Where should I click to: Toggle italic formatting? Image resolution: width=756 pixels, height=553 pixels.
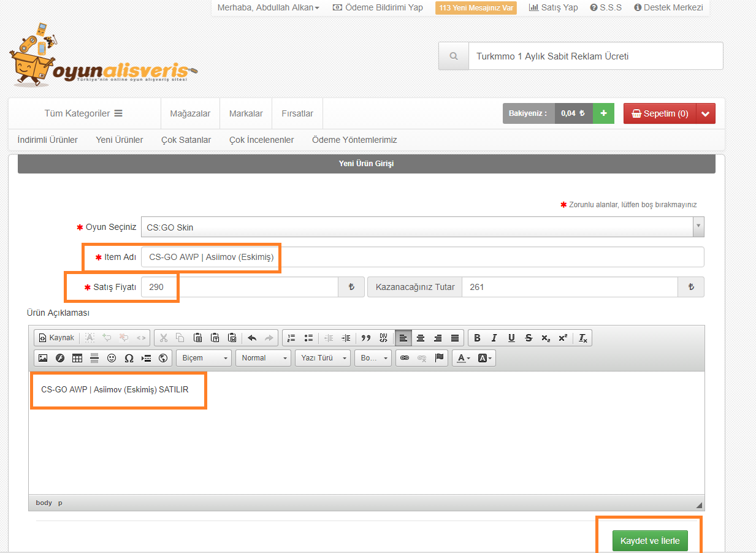494,338
